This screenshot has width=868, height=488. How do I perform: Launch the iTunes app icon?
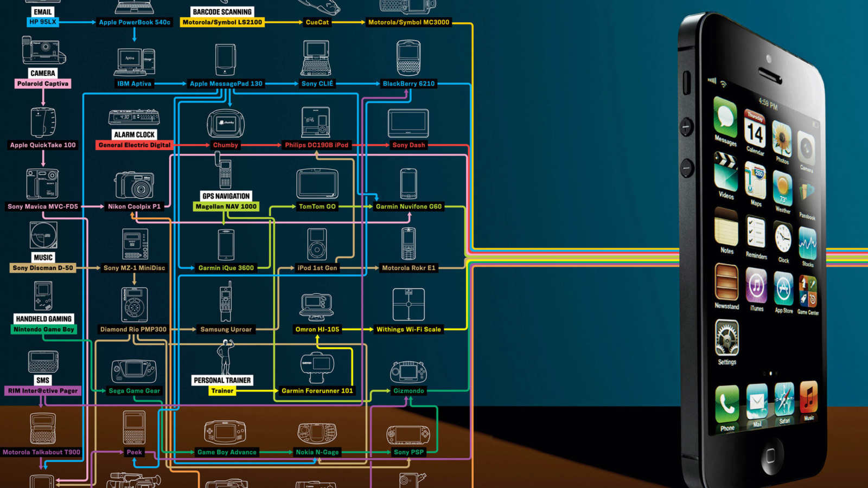click(x=756, y=286)
